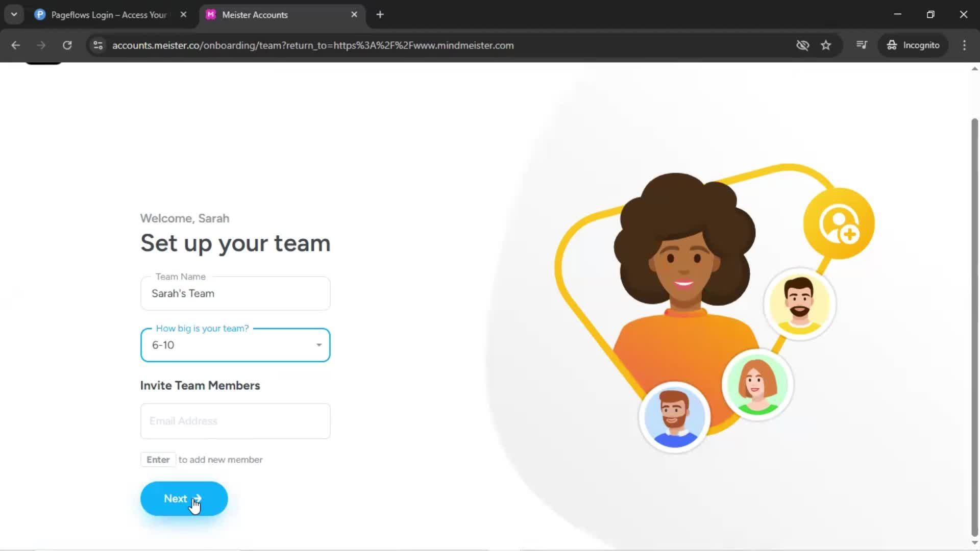Restore down the browser window
The height and width of the screenshot is (551, 980).
click(930, 14)
